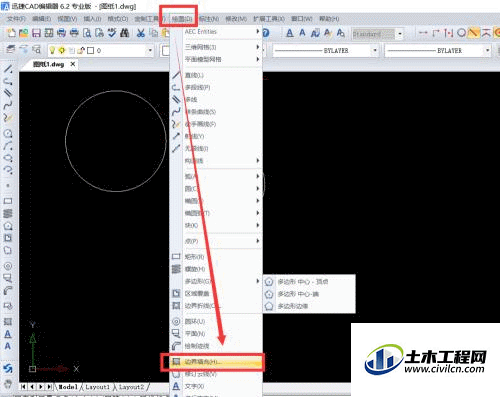
Task: Choose 矩形(R) rectangle in Draw menu
Action: (216, 257)
